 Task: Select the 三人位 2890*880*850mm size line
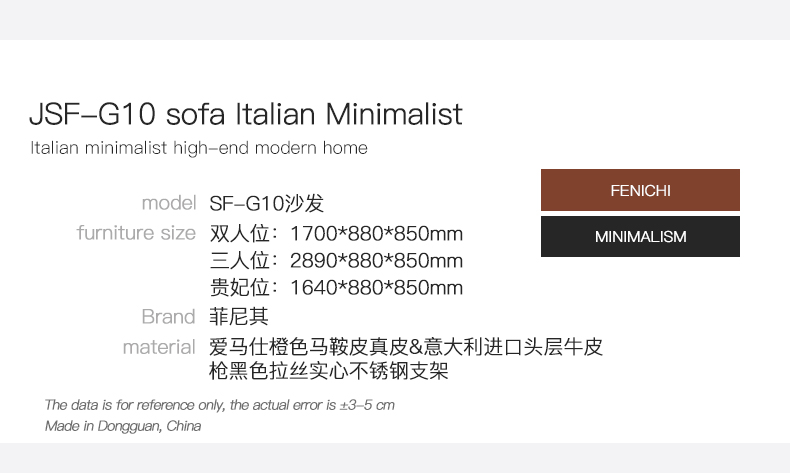tap(336, 261)
